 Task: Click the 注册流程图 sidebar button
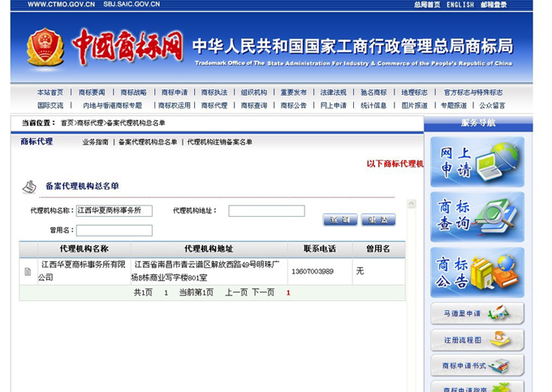coord(477,339)
